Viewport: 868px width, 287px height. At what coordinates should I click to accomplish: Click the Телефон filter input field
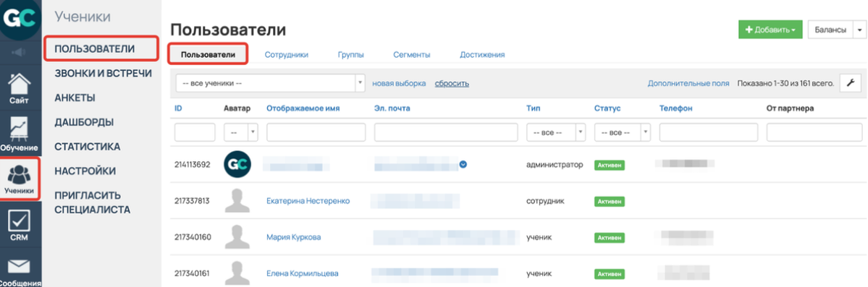click(x=709, y=133)
